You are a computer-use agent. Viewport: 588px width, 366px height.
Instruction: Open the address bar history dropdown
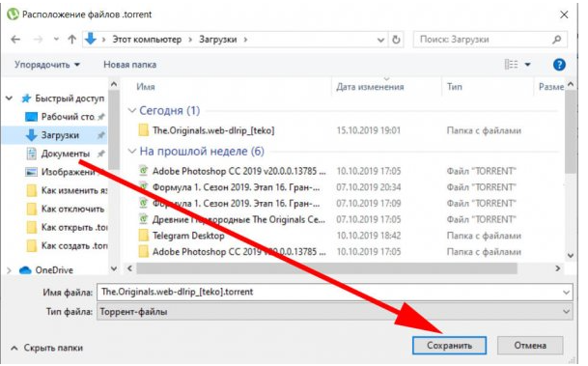coord(380,40)
